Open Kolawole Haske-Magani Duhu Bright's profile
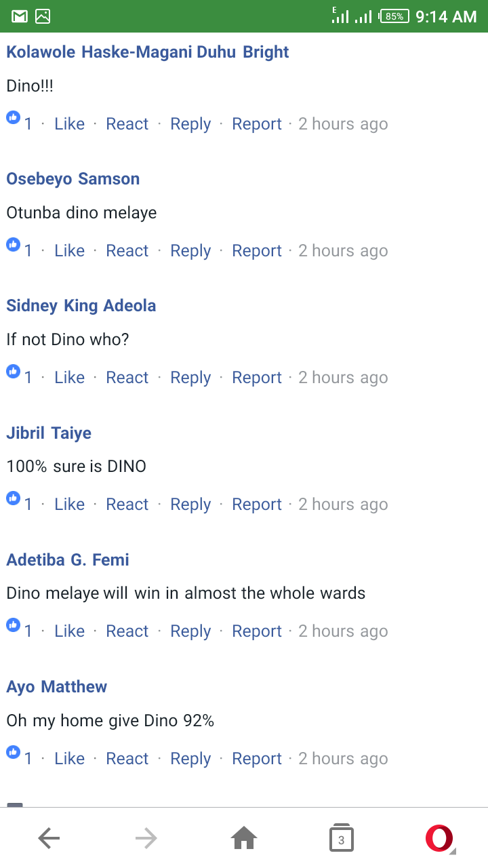488x868 pixels. click(148, 52)
